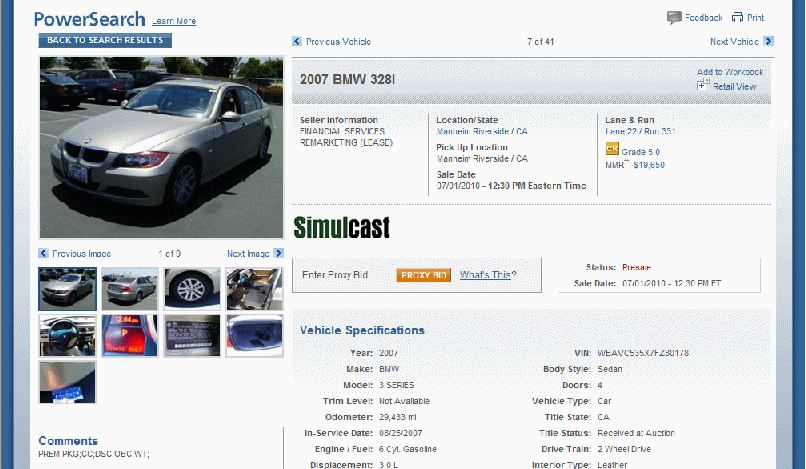Select the red odometer display thumbnail
The width and height of the screenshot is (806, 469).
pyautogui.click(x=130, y=336)
